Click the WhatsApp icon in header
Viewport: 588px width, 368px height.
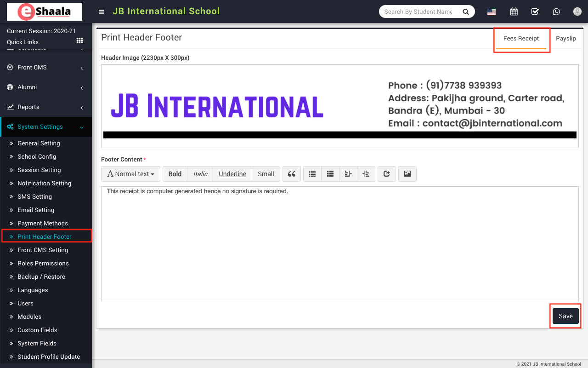(556, 12)
